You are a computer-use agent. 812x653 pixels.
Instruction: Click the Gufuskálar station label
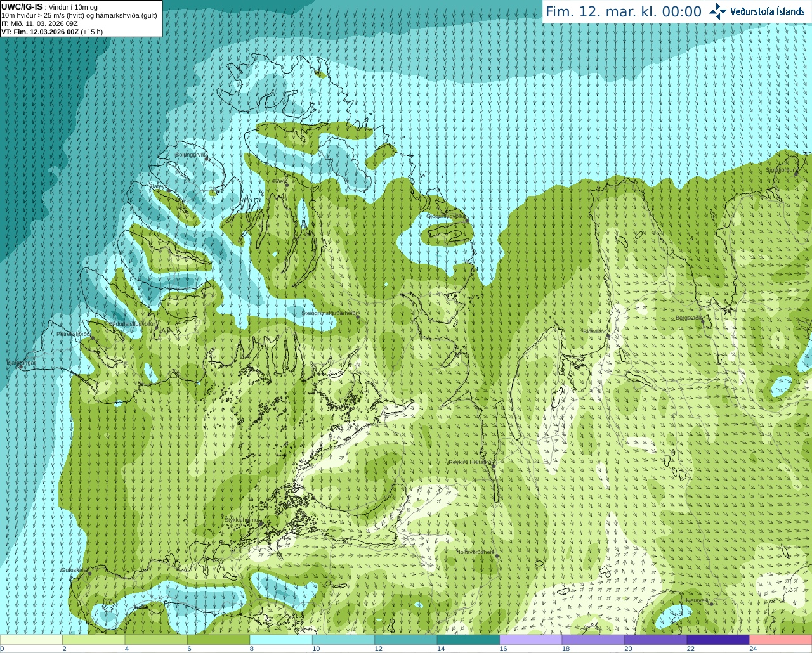click(74, 570)
